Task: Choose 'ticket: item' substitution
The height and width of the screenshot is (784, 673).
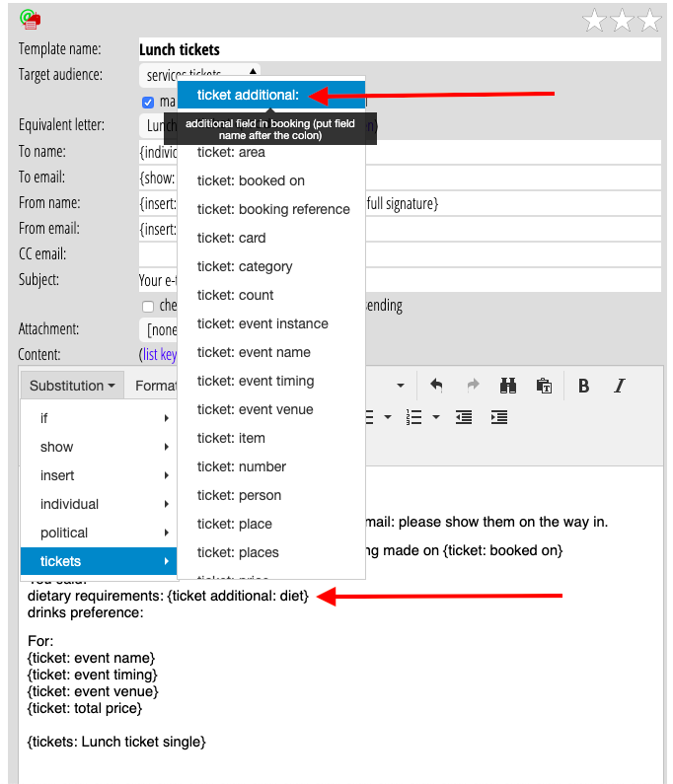Action: point(271,438)
